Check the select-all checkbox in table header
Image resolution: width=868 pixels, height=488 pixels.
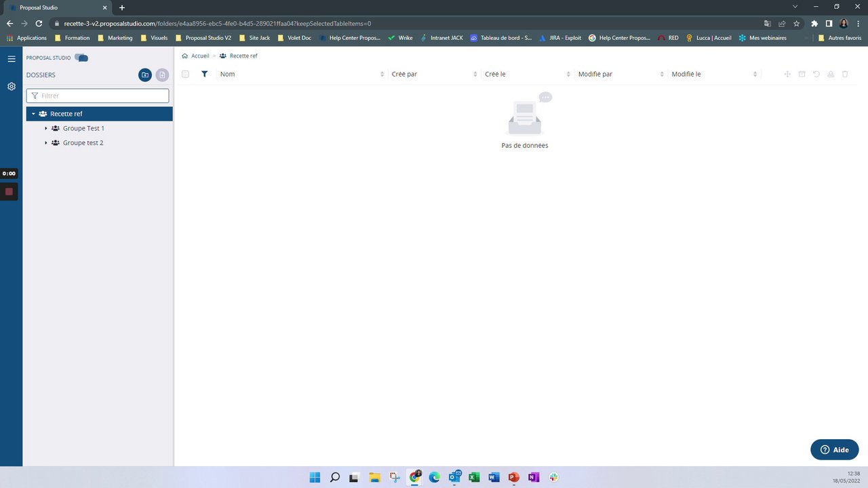(x=185, y=74)
